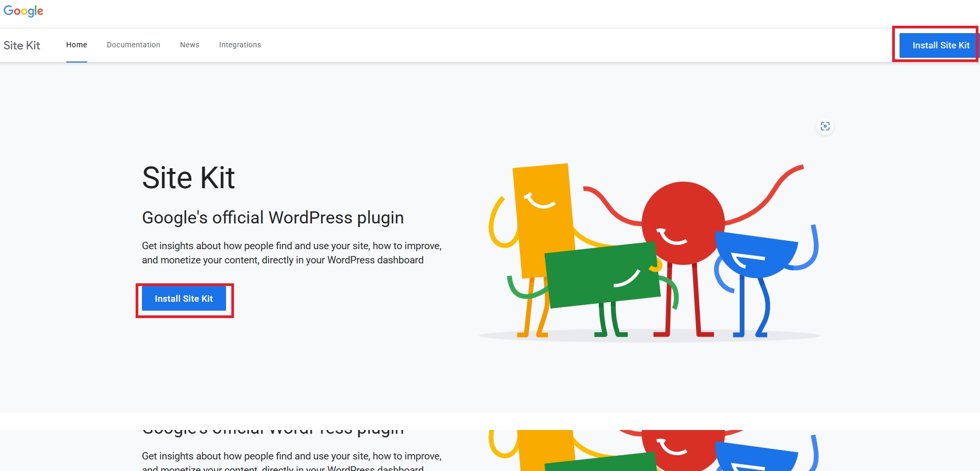Viewport: 980px width, 471px height.
Task: Click "Google's official WordPress plugin" subtitle
Action: coord(273,218)
